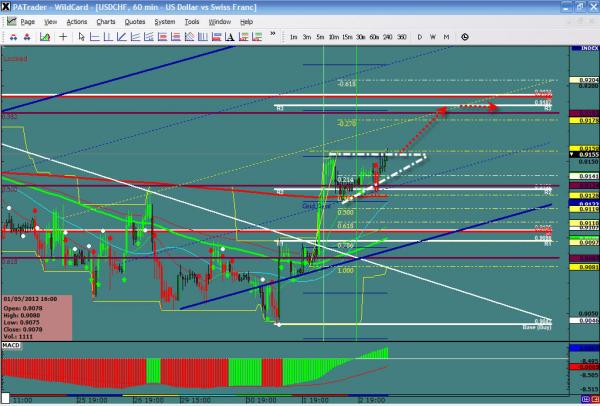Viewport: 600px width, 406px height.
Task: Click the clock icon in timeframe bar
Action: 464,37
